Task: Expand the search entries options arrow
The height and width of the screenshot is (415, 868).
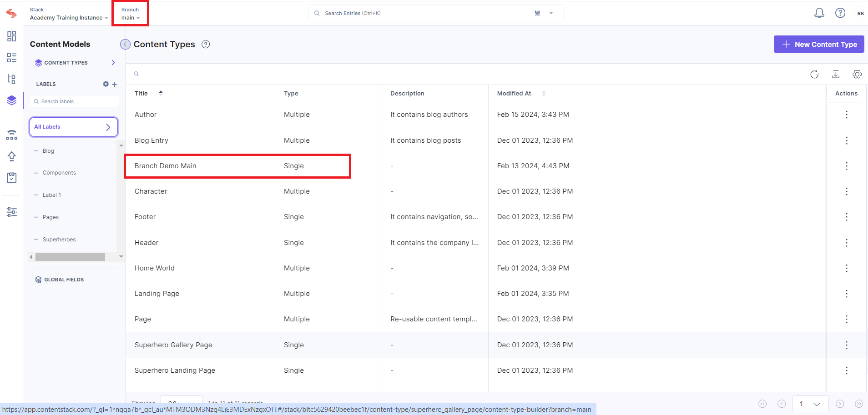Action: tap(551, 13)
